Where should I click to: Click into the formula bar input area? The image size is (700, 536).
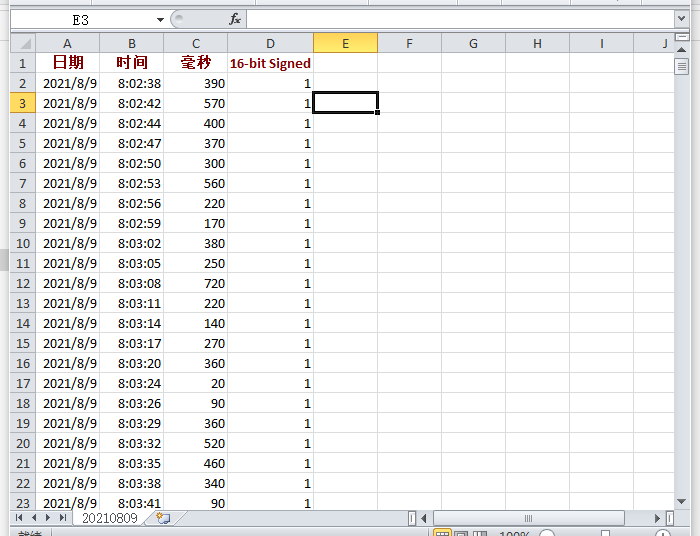tap(460, 19)
